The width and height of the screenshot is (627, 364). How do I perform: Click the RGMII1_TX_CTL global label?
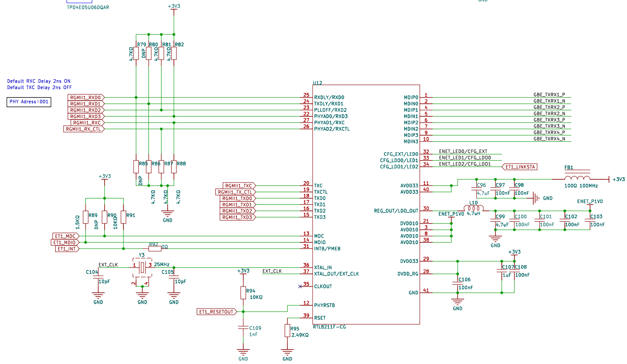(x=236, y=192)
